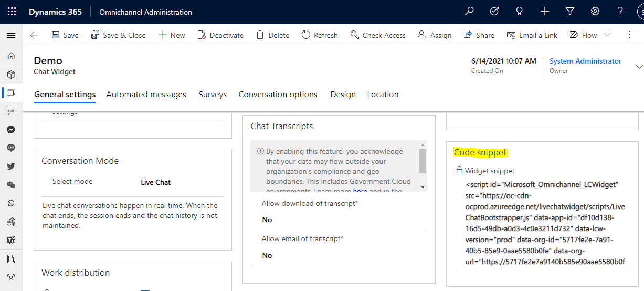Image resolution: width=644 pixels, height=291 pixels.
Task: Toggle Allow email of transcript No value
Action: [x=267, y=255]
